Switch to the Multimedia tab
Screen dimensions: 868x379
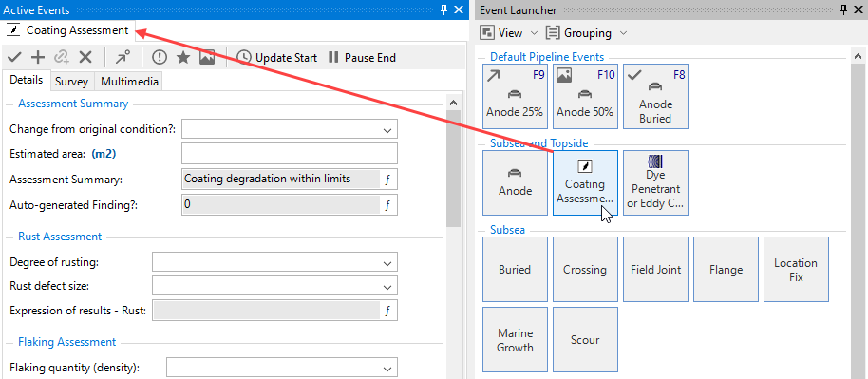129,82
